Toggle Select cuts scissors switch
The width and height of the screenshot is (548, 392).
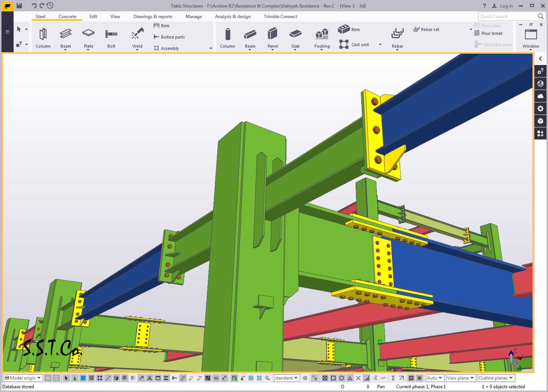[x=150, y=378]
